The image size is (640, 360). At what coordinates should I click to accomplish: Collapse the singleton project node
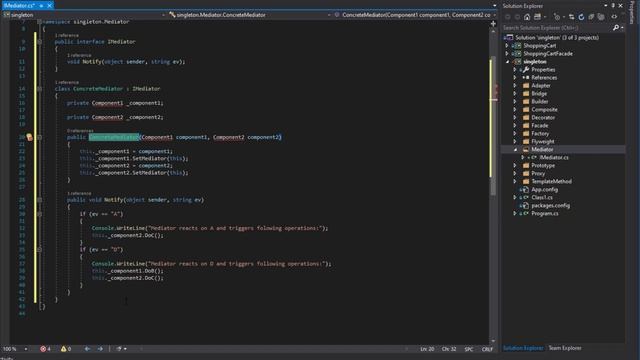click(x=507, y=62)
